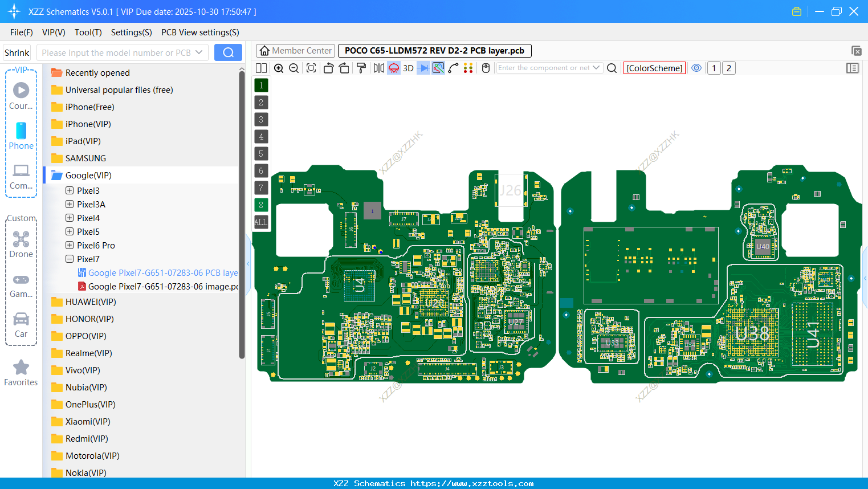The height and width of the screenshot is (489, 868).
Task: Activate green layer 8 swatch
Action: pos(261,205)
